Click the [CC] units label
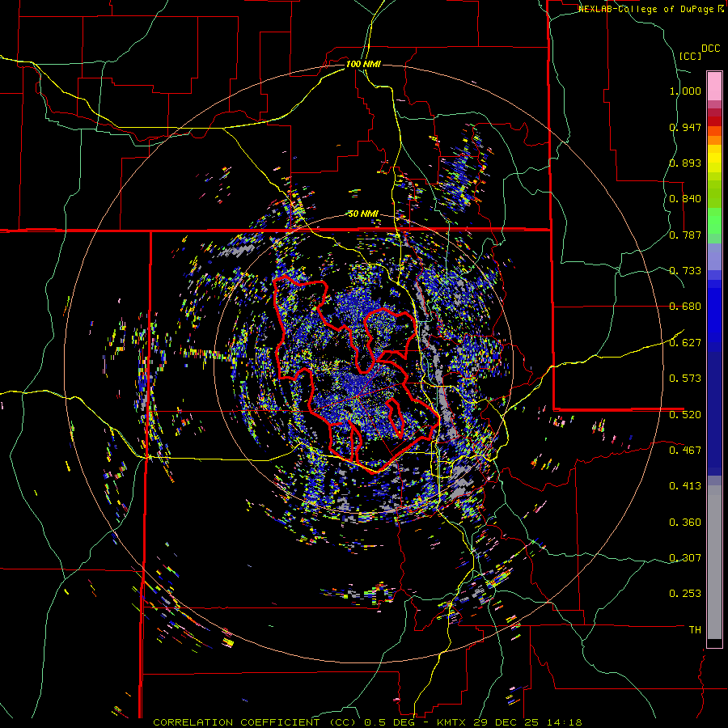 [691, 56]
